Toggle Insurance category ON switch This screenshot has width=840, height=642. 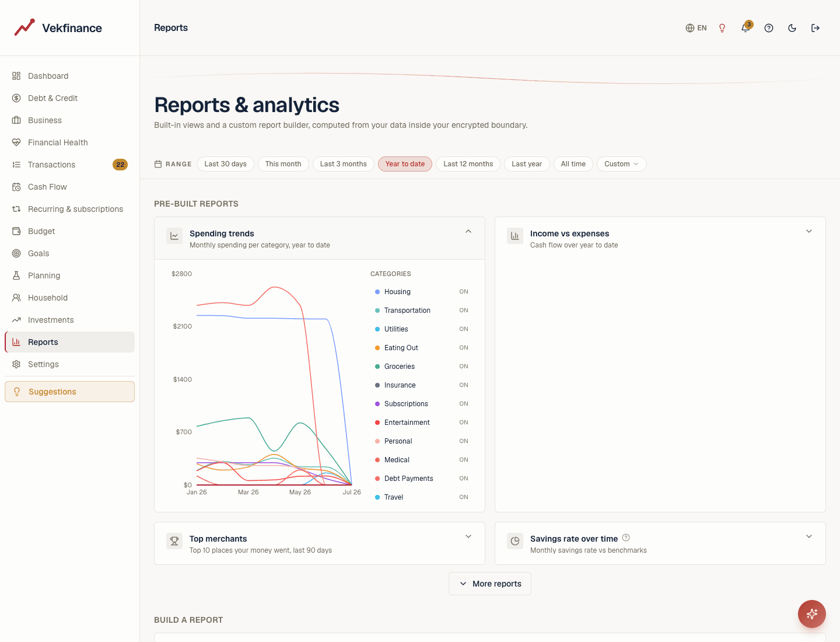(x=464, y=385)
